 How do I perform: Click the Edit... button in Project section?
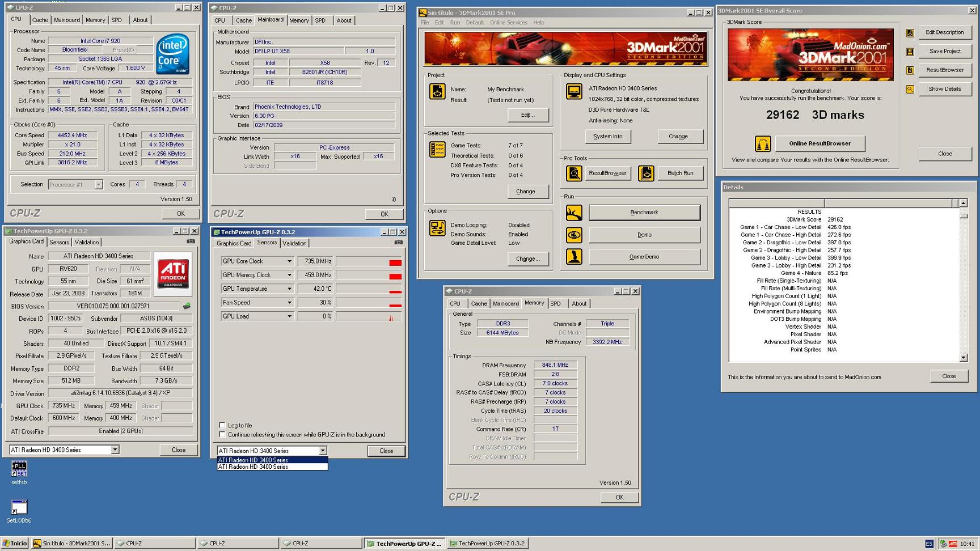pyautogui.click(x=528, y=115)
